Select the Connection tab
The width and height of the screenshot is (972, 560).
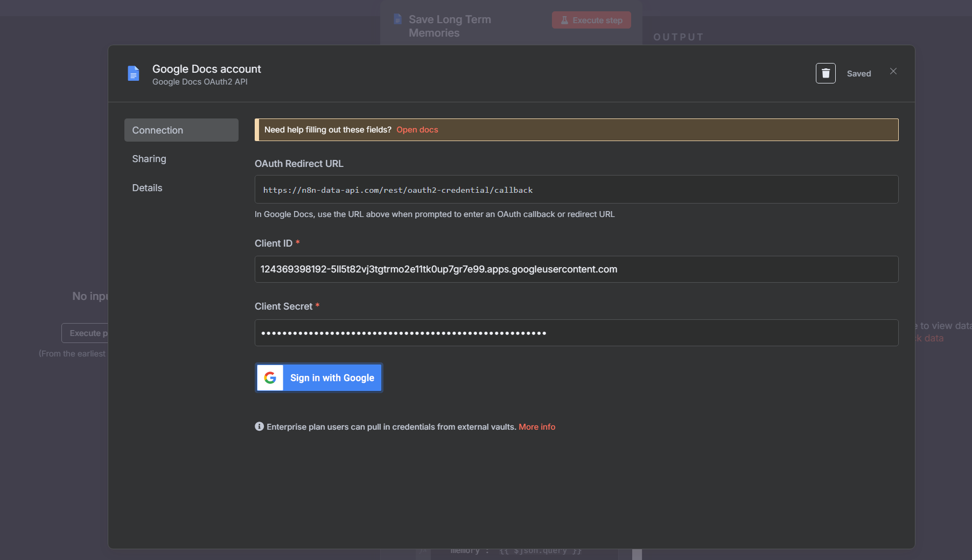pos(181,130)
